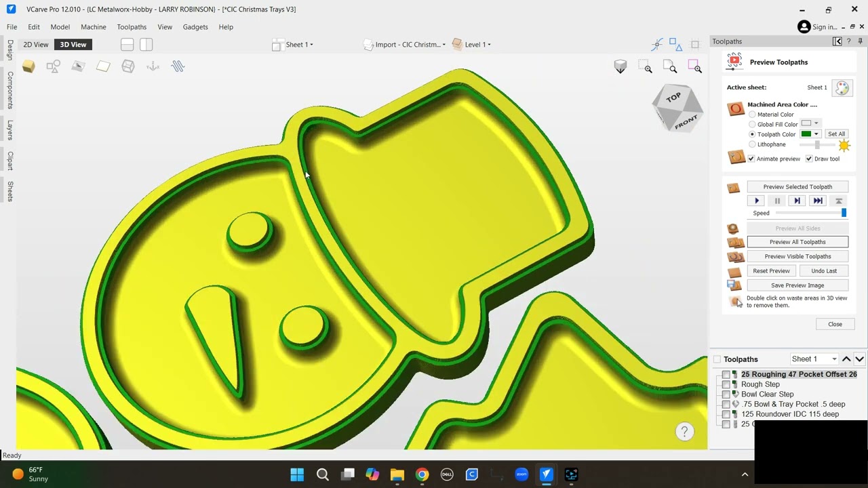Open the Toolpaths menu
Image resolution: width=868 pixels, height=488 pixels.
pos(132,27)
